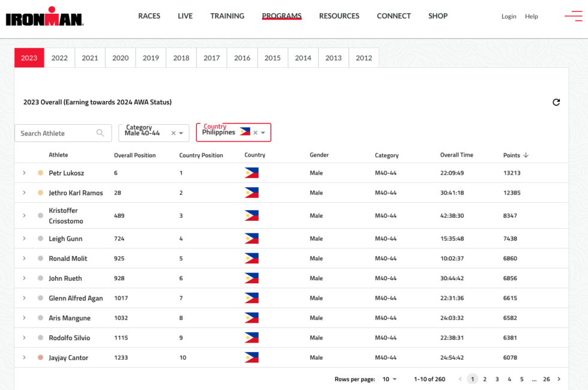The image size is (588, 390).
Task: Click Jethro Karl Ramos's gold status dot
Action: click(41, 193)
